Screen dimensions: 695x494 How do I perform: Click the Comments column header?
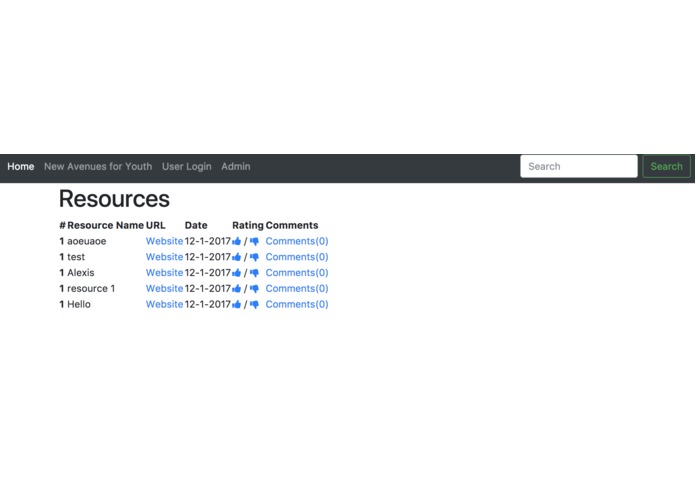[x=292, y=226]
